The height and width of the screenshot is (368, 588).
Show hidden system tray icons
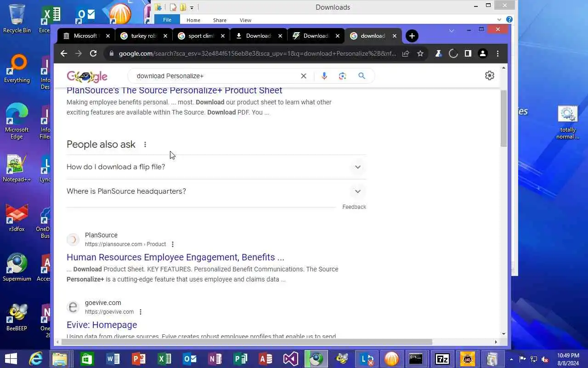coord(511,359)
